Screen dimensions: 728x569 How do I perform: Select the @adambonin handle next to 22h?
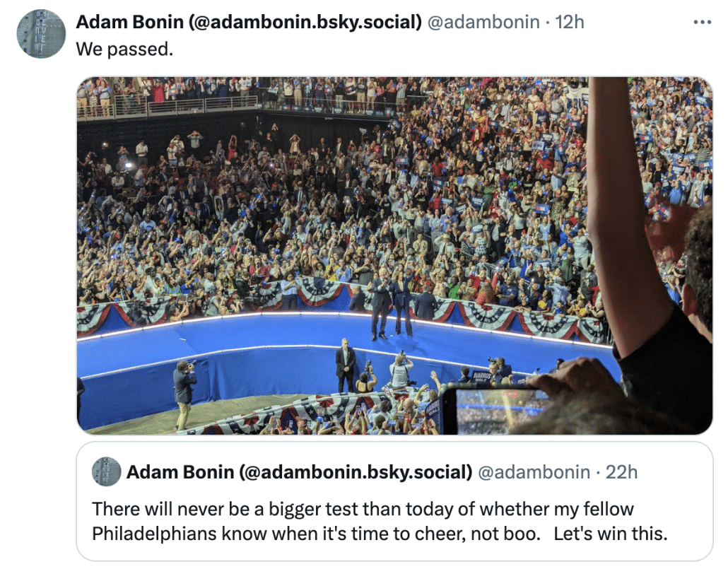tap(534, 472)
